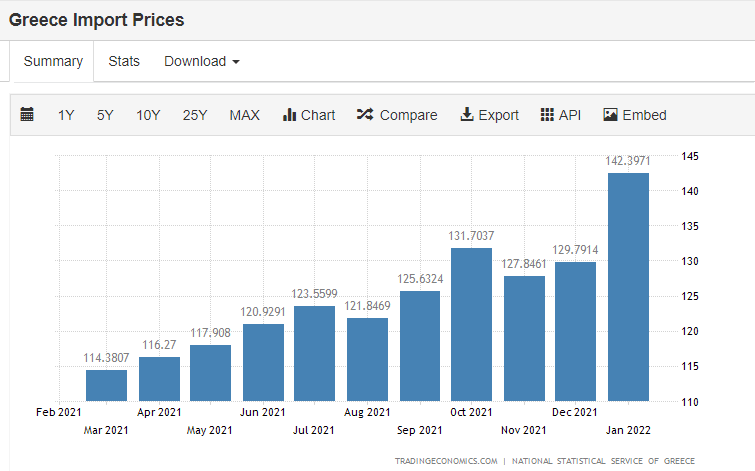Expand the Download dropdown menu
Image resolution: width=755 pixels, height=471 pixels.
coord(202,61)
